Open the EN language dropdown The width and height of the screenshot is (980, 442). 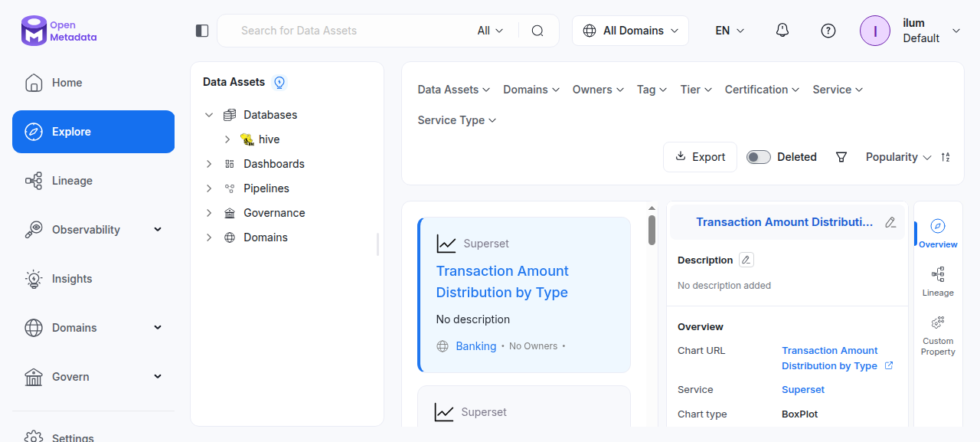(x=730, y=31)
